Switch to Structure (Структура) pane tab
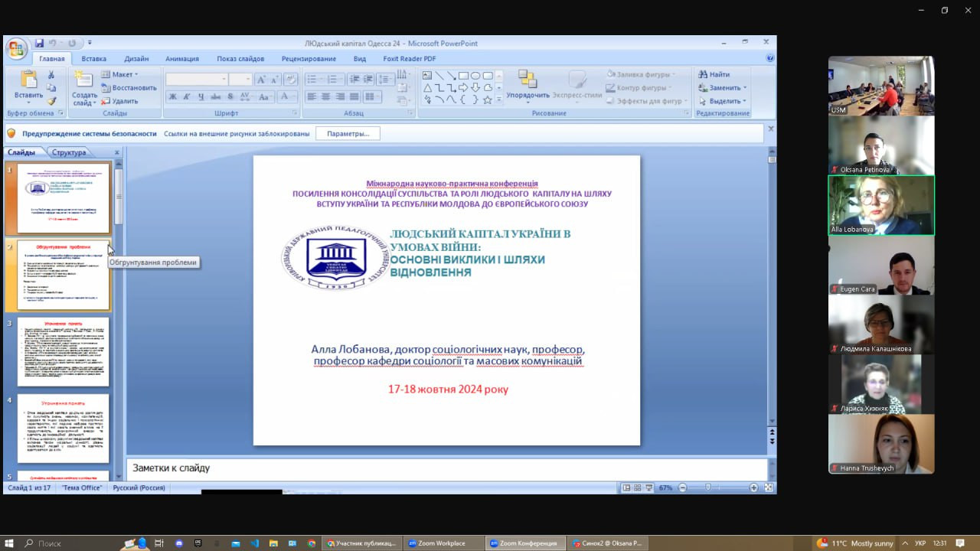The width and height of the screenshot is (980, 551). pyautogui.click(x=69, y=152)
